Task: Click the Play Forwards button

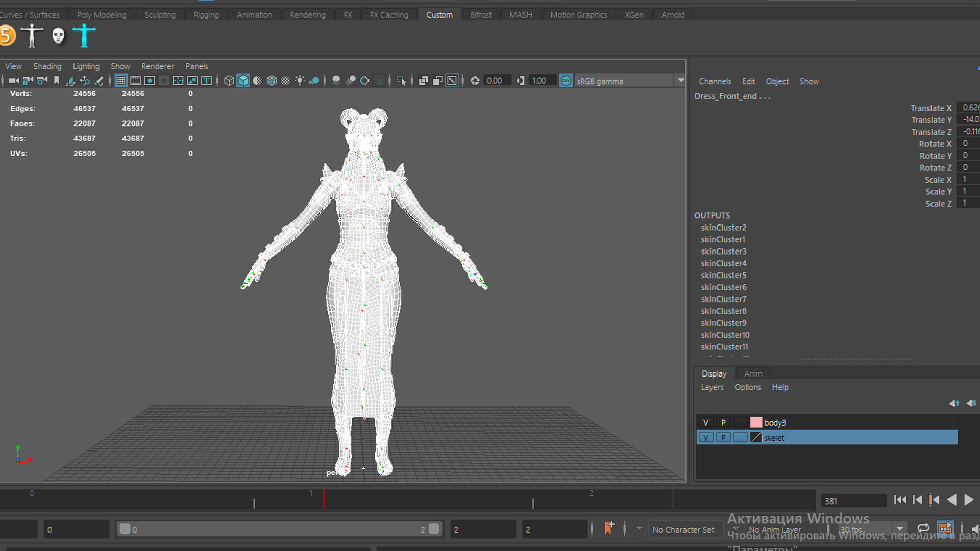Action: (x=969, y=500)
